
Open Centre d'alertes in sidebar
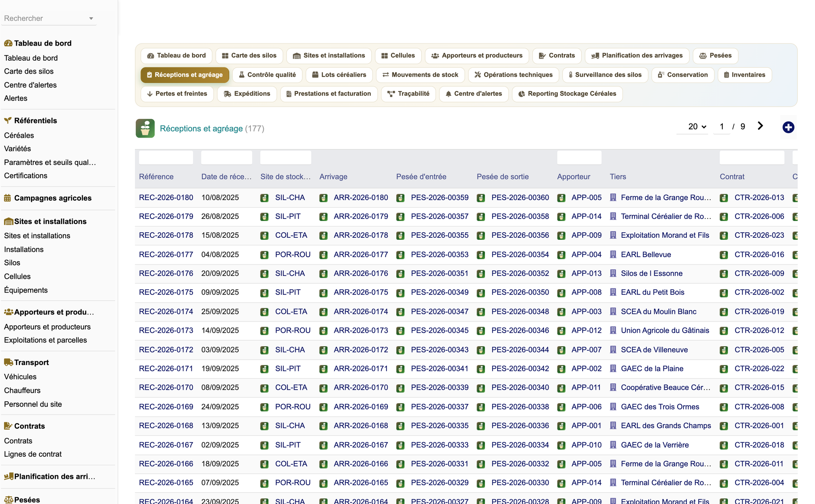(x=30, y=85)
